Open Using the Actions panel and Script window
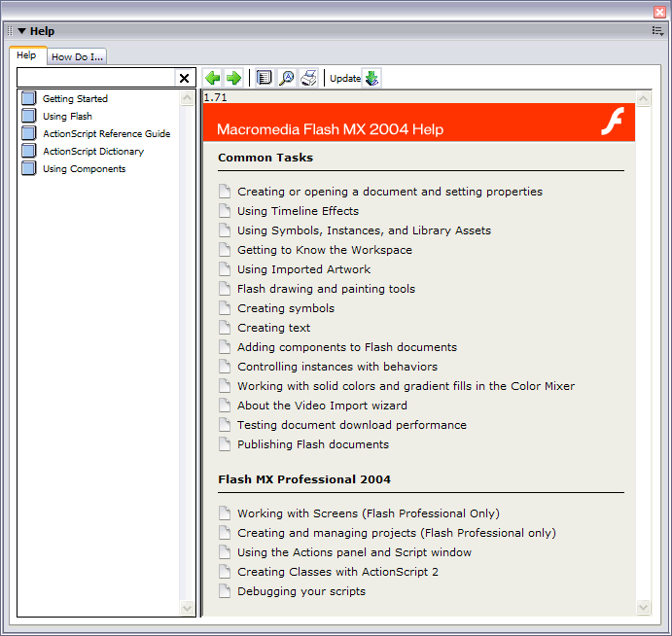This screenshot has height=636, width=672. (354, 552)
